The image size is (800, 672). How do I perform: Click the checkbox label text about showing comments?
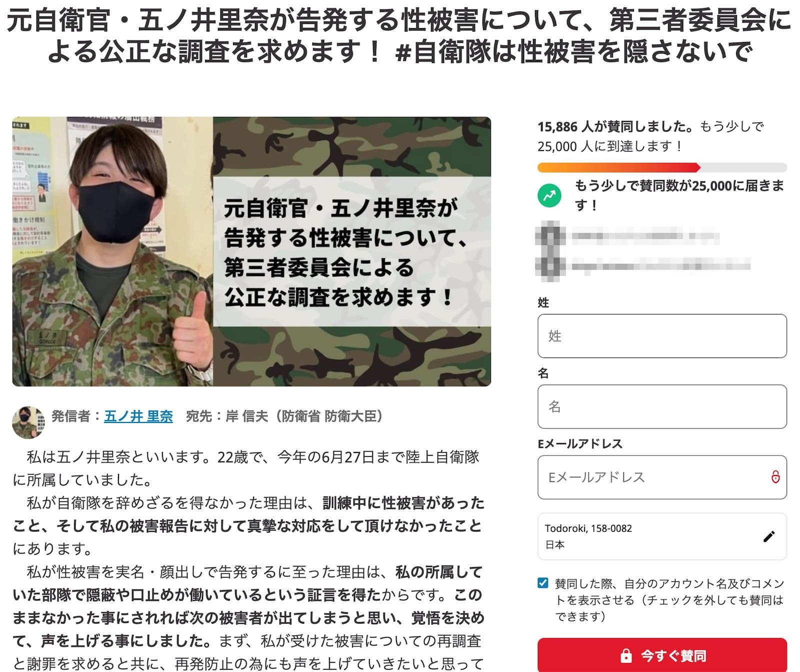(x=669, y=599)
